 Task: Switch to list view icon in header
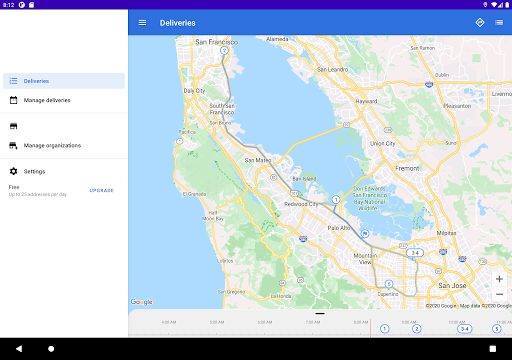[499, 23]
